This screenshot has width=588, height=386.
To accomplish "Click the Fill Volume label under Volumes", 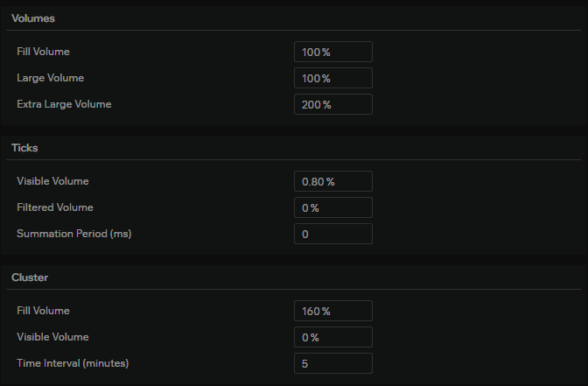I will [43, 52].
